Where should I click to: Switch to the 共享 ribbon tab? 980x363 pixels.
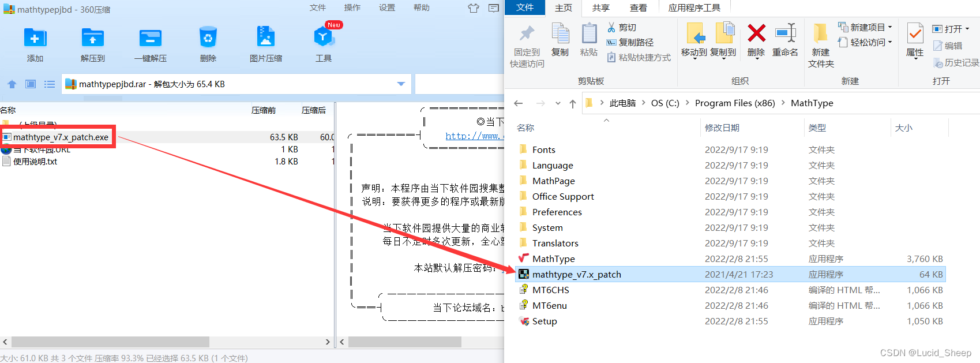pyautogui.click(x=601, y=8)
